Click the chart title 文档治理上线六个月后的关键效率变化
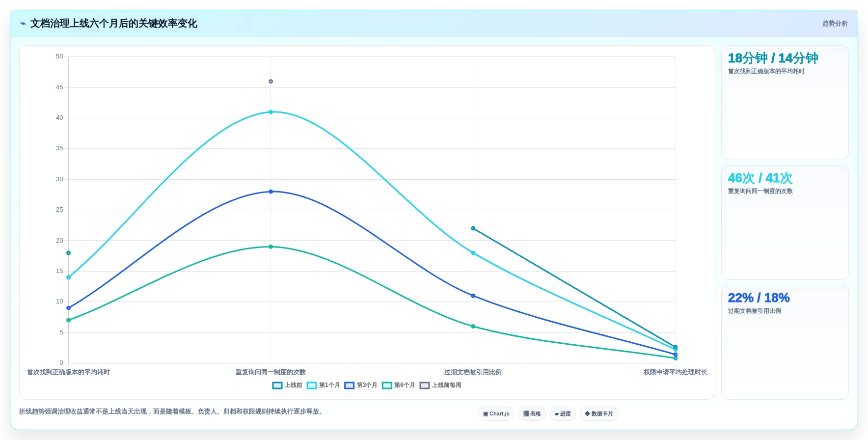The width and height of the screenshot is (868, 440). click(x=114, y=24)
